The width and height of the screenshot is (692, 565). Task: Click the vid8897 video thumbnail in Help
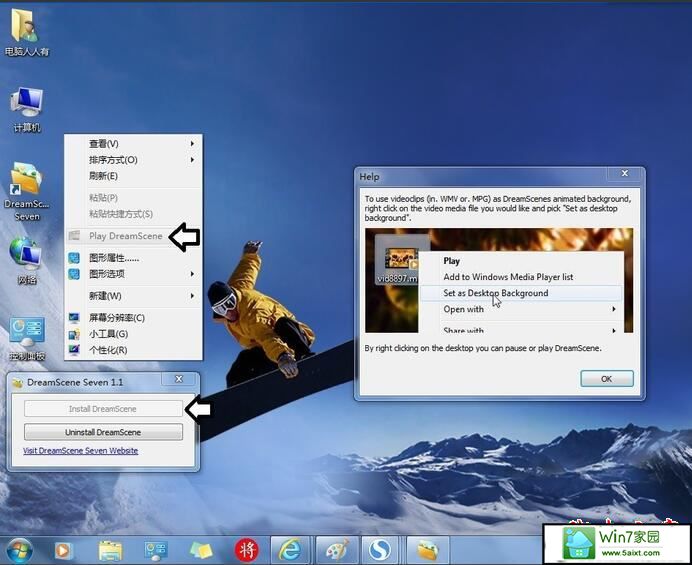(x=401, y=259)
